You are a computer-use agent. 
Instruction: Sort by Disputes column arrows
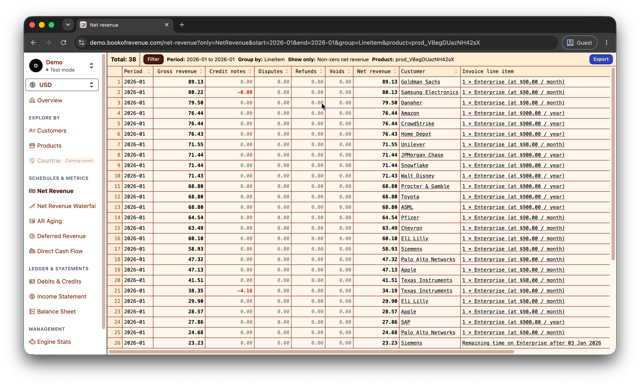287,71
